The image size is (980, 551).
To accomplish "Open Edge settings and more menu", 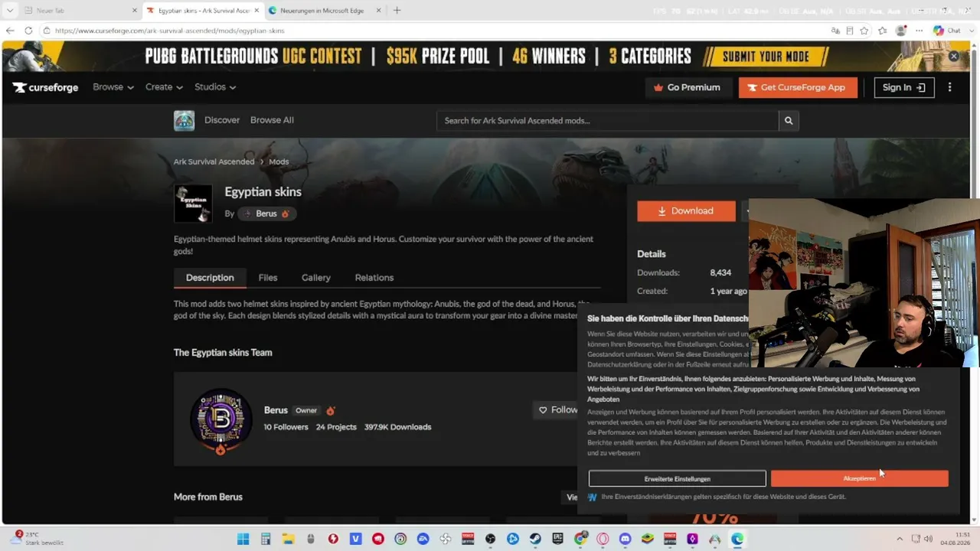I will [919, 31].
